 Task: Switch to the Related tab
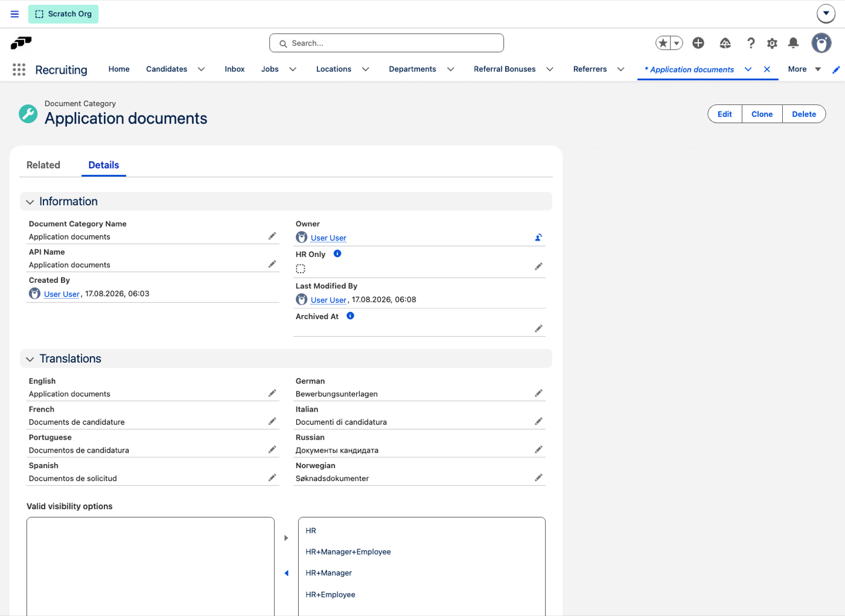pyautogui.click(x=43, y=165)
